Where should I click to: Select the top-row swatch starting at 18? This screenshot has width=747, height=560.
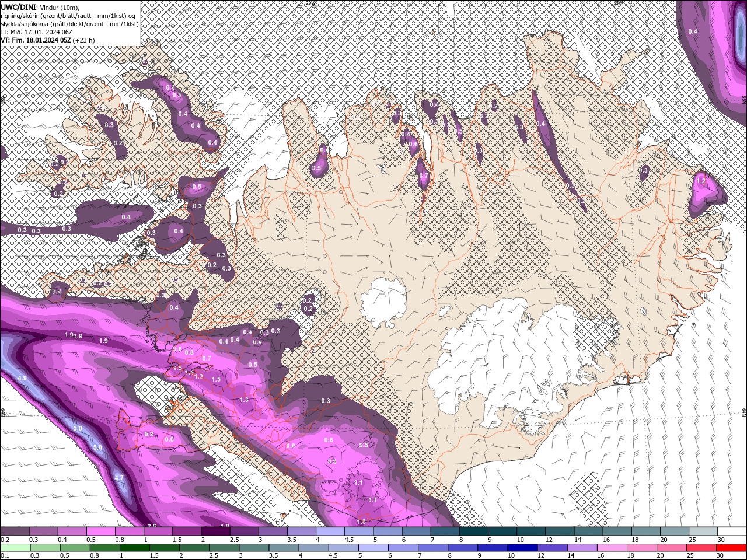[x=647, y=531]
